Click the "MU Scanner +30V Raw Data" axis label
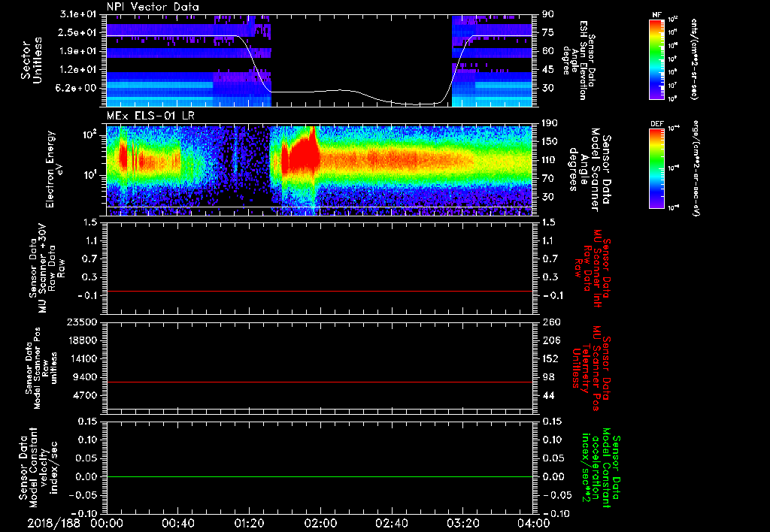Screen dimensions: 770x532 [47, 268]
